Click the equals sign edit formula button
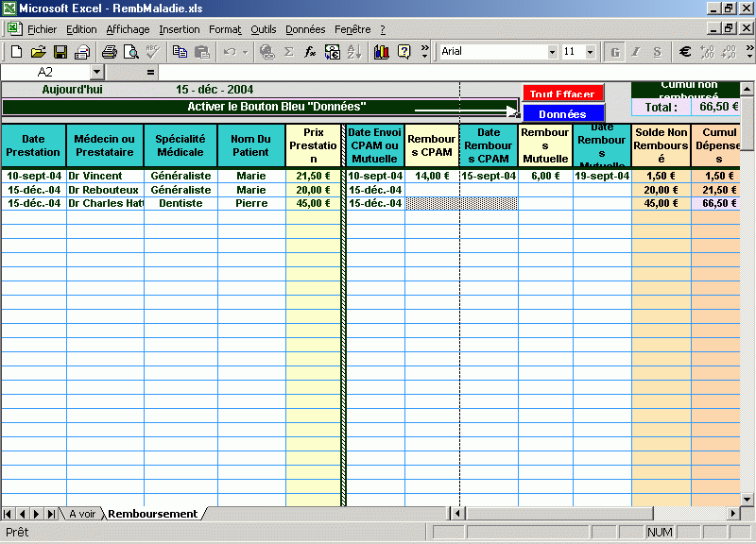 (x=151, y=73)
